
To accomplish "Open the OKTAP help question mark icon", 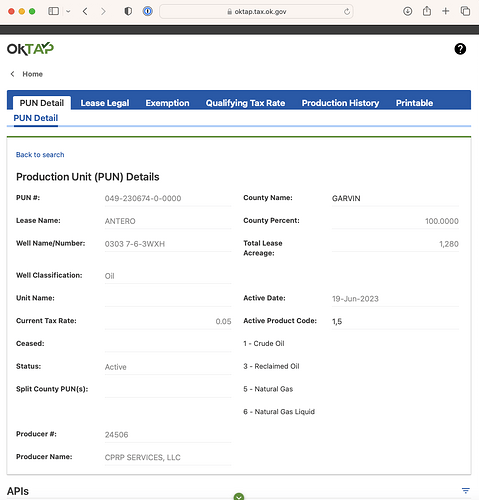I will (460, 49).
